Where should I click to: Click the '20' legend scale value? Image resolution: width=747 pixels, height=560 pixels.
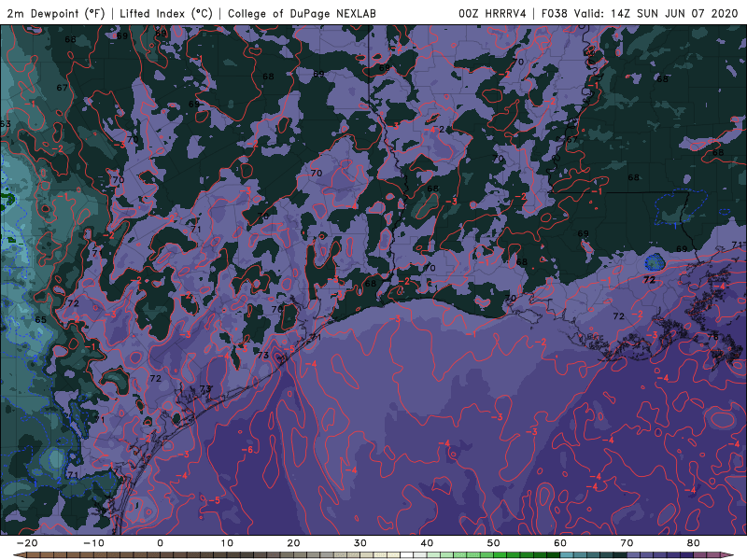coord(293,543)
